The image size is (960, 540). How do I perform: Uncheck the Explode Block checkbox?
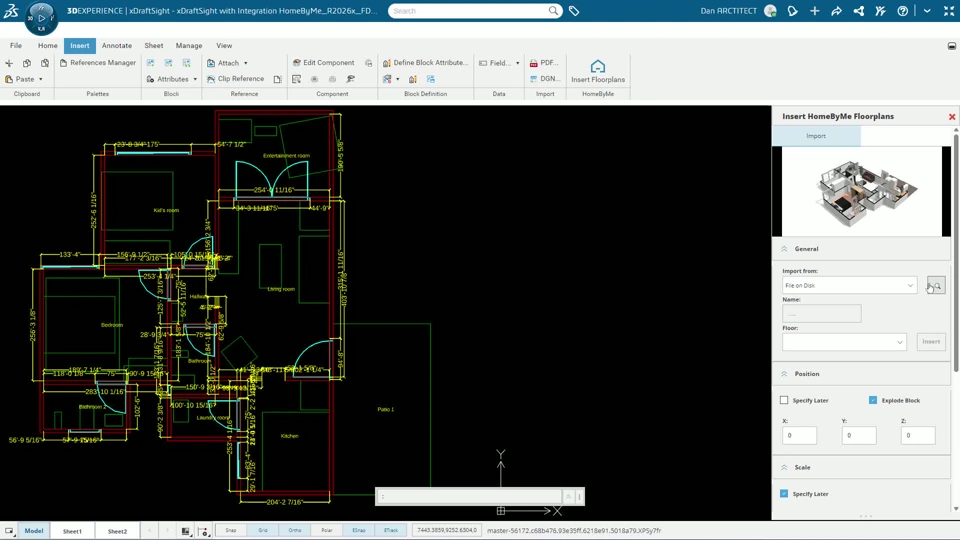pos(872,400)
